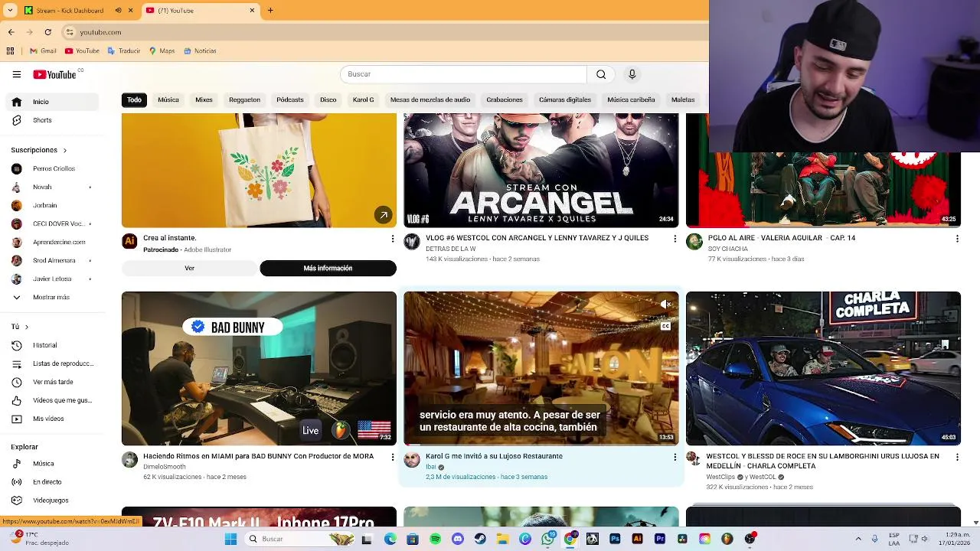Select the Todo filter chip
980x551 pixels.
click(134, 100)
